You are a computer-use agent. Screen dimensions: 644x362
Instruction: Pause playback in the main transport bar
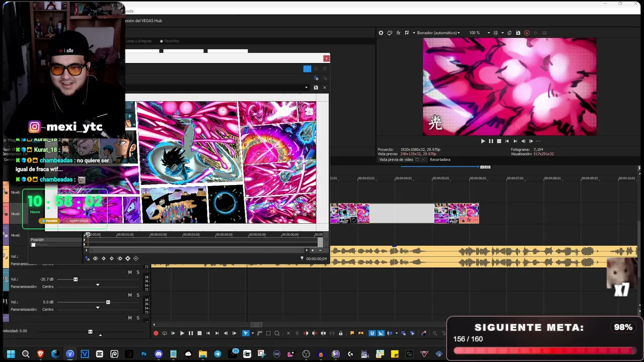click(x=191, y=333)
